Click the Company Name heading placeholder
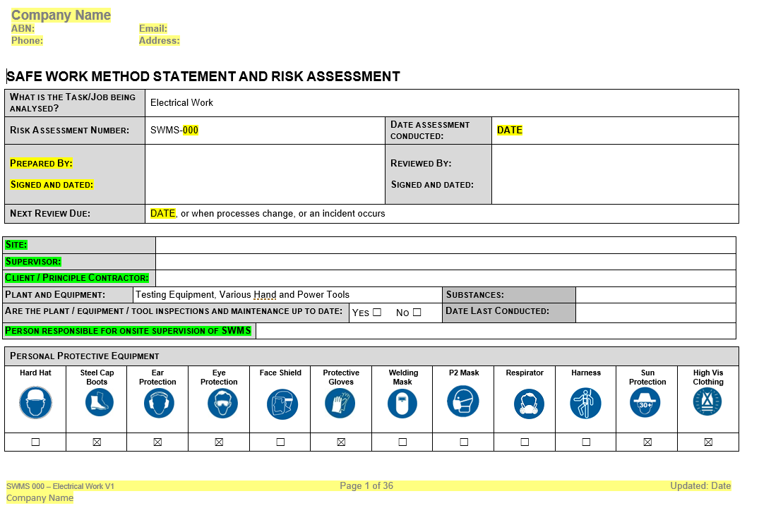 61,15
